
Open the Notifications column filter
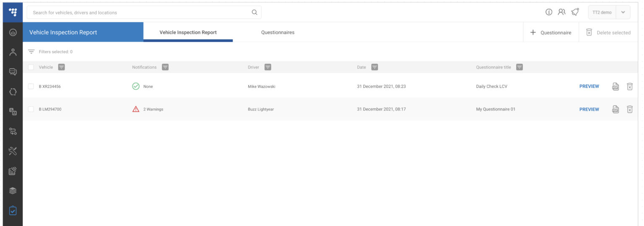click(x=165, y=67)
